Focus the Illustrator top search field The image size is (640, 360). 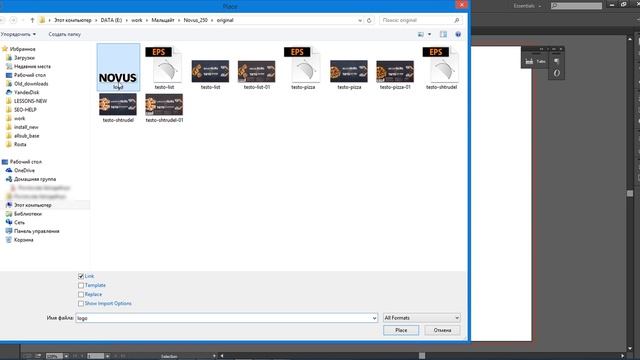point(576,6)
